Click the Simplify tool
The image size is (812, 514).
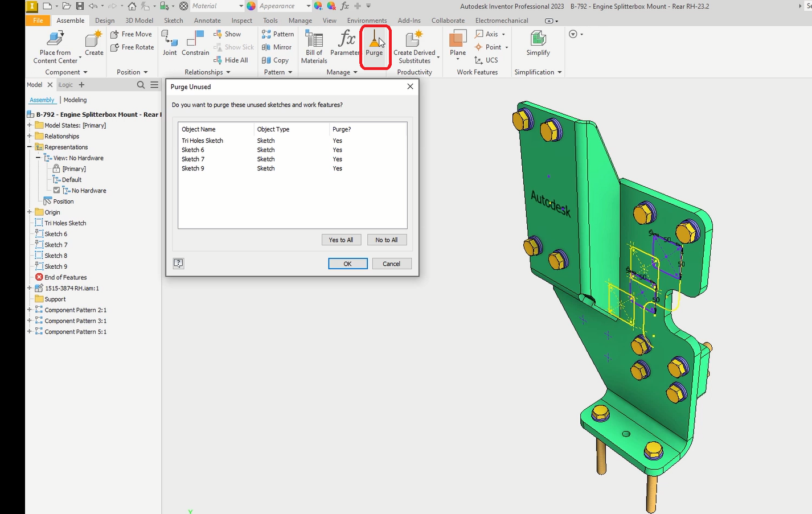coord(538,44)
